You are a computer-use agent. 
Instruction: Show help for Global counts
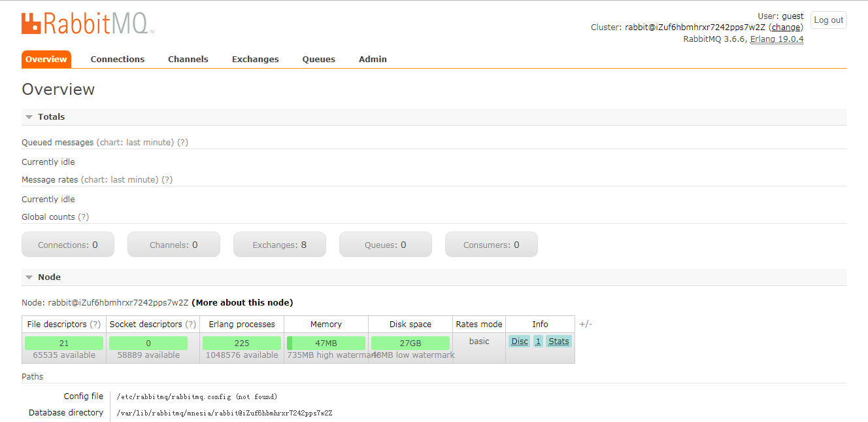(x=83, y=217)
